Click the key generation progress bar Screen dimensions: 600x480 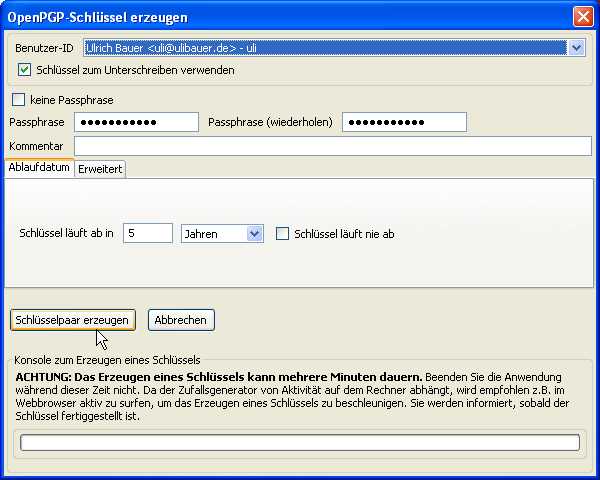click(x=300, y=443)
